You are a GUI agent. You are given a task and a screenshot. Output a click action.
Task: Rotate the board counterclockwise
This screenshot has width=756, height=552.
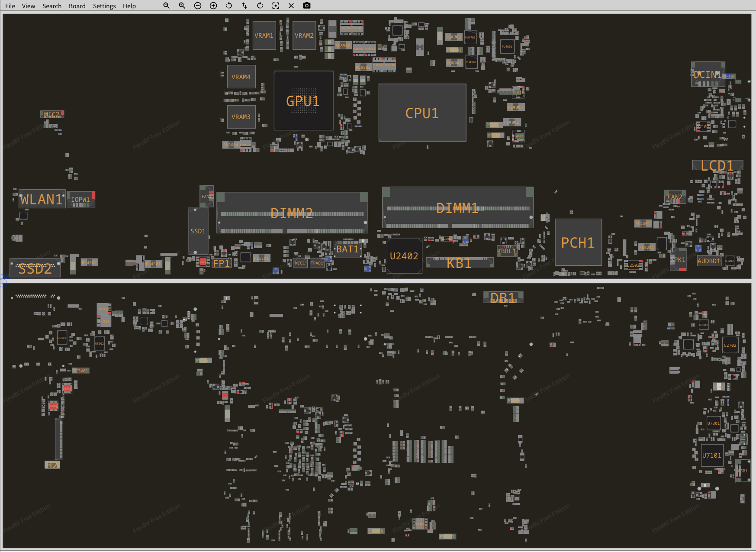click(x=229, y=6)
